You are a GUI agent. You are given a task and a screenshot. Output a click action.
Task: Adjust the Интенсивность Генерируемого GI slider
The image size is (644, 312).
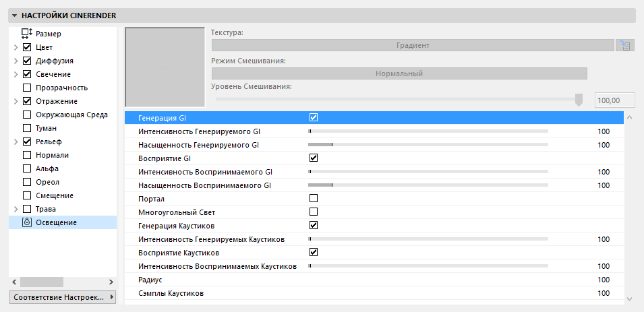(428, 131)
